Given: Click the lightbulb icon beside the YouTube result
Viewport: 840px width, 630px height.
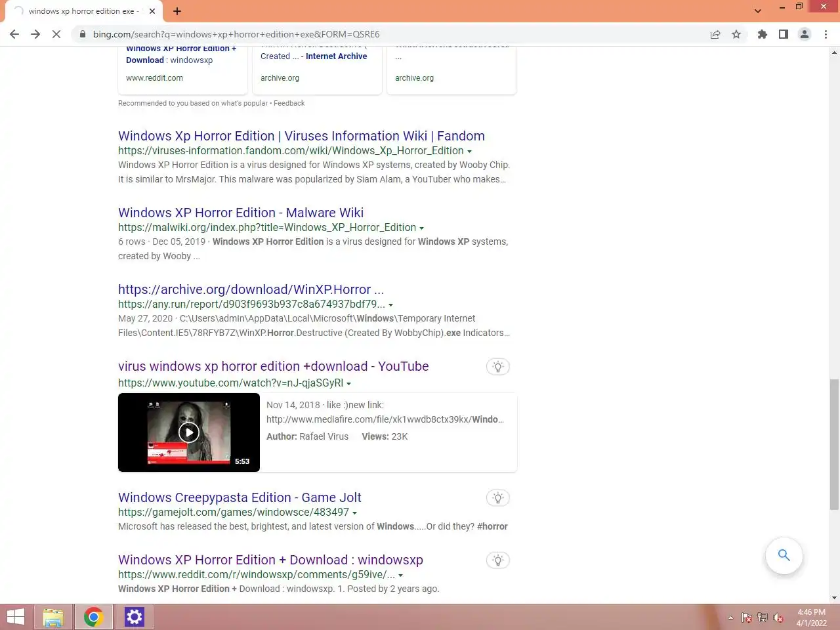Looking at the screenshot, I should (498, 367).
